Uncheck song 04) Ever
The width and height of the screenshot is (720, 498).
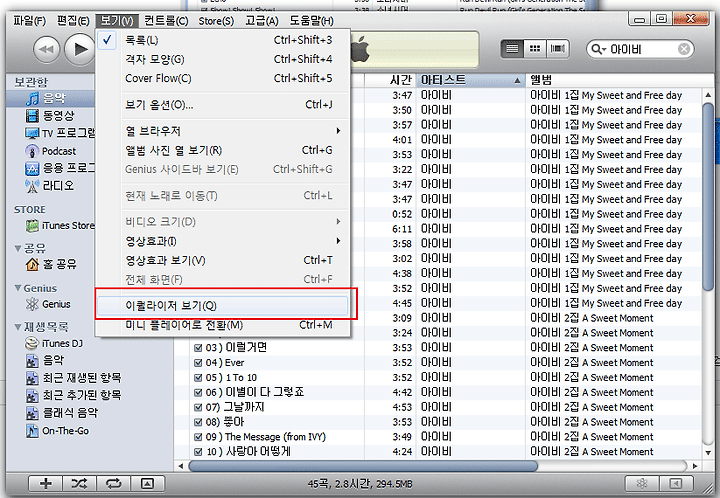tap(198, 363)
